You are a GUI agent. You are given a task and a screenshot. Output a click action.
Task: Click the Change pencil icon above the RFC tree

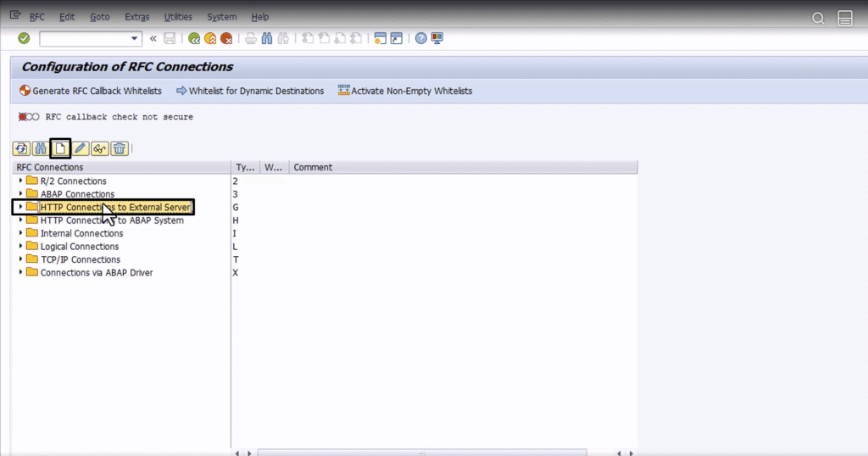80,148
